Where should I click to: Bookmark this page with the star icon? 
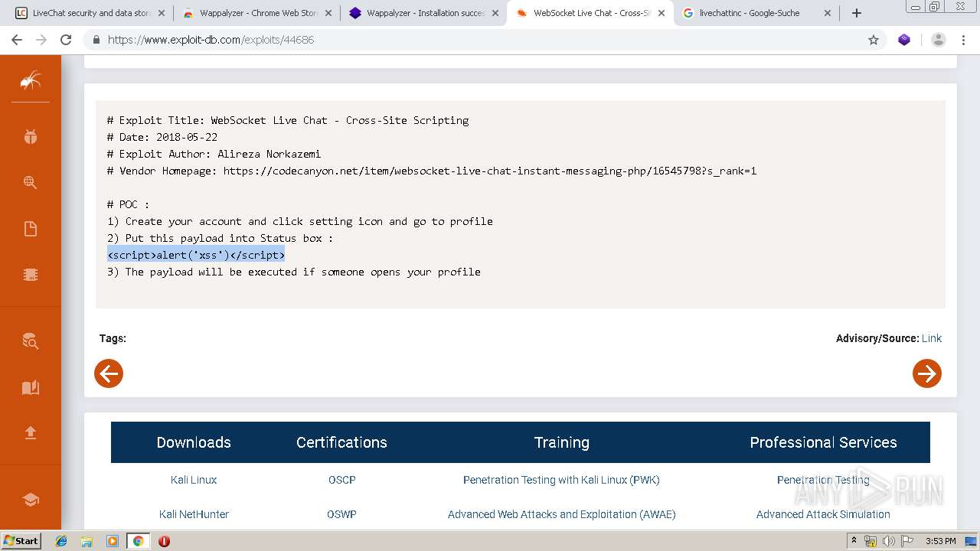[x=874, y=40]
